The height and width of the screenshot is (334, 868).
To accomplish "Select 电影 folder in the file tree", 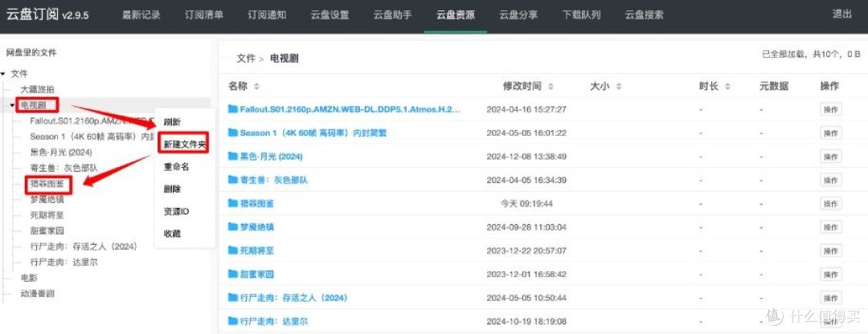I will (x=29, y=278).
